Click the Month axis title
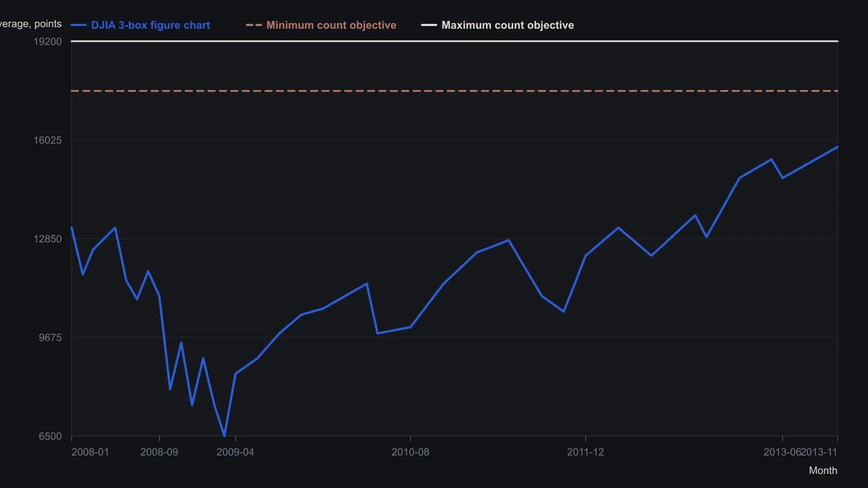The width and height of the screenshot is (868, 488). tap(823, 471)
